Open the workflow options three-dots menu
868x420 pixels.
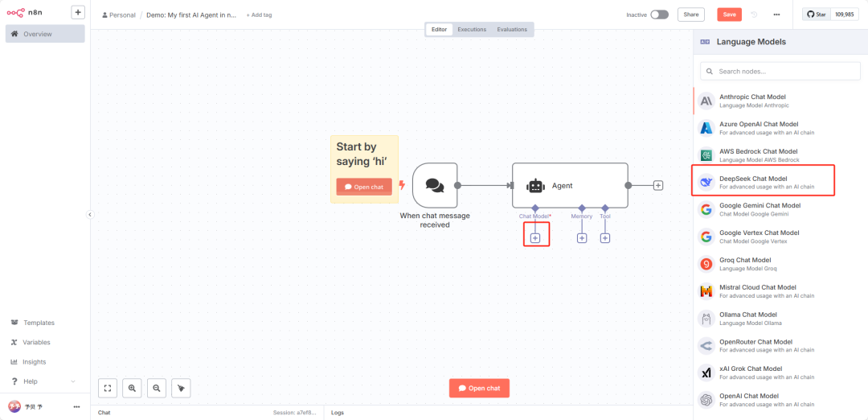(776, 14)
